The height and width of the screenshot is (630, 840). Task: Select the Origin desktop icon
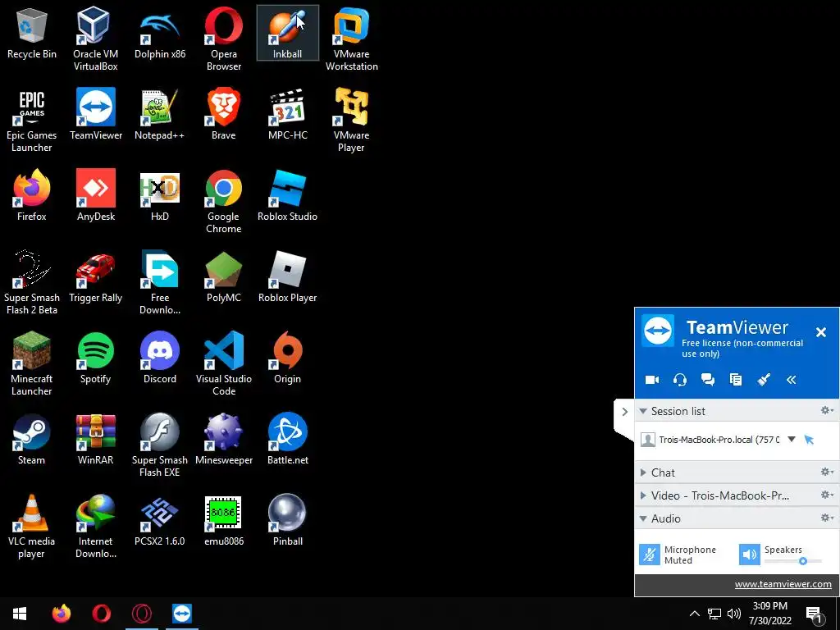pyautogui.click(x=288, y=358)
